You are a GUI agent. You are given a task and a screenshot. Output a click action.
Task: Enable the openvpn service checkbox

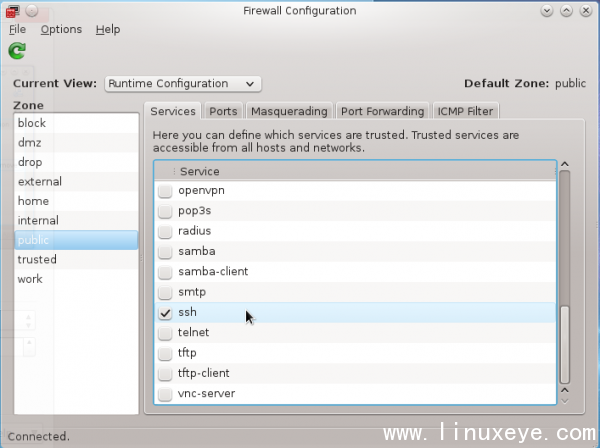click(165, 191)
